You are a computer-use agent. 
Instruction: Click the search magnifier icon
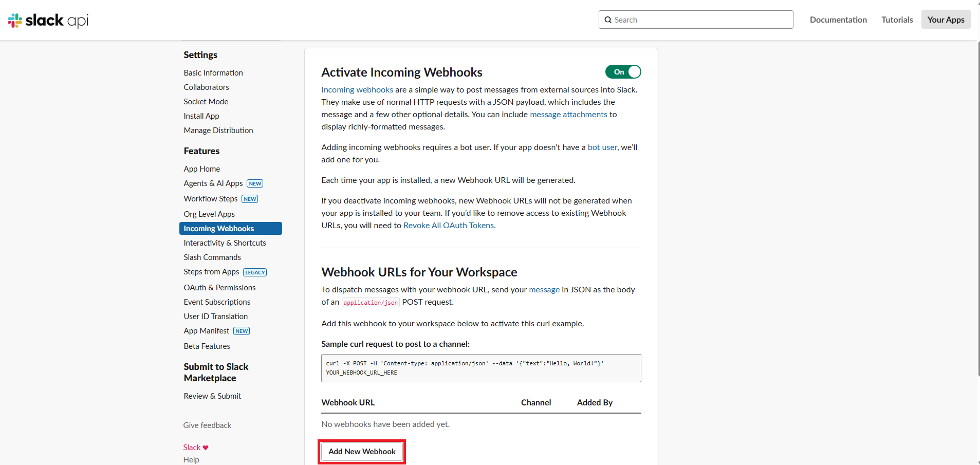click(x=608, y=20)
